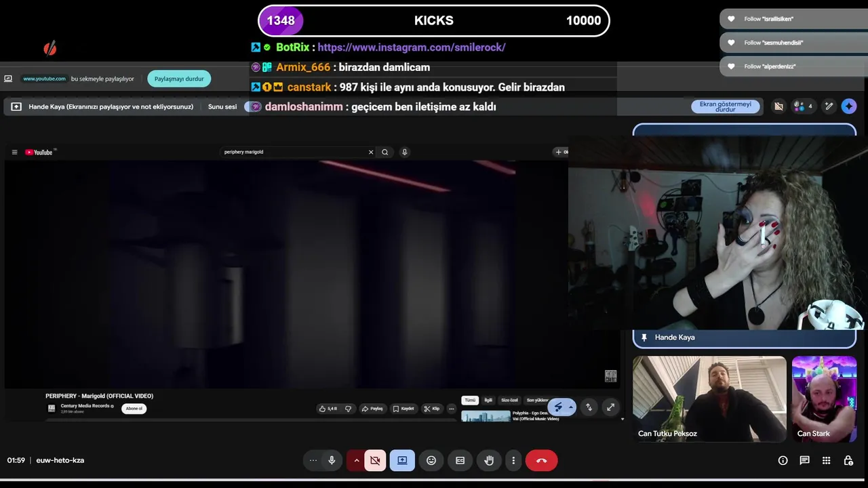Go to YouTube home via logo
Image resolution: width=868 pixels, height=488 pixels.
tap(39, 152)
